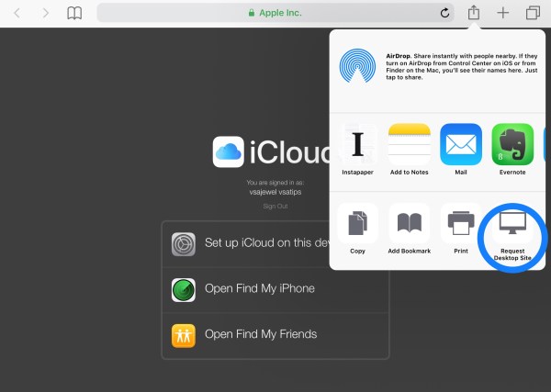Show all tabs with the overview icon

coord(533,13)
